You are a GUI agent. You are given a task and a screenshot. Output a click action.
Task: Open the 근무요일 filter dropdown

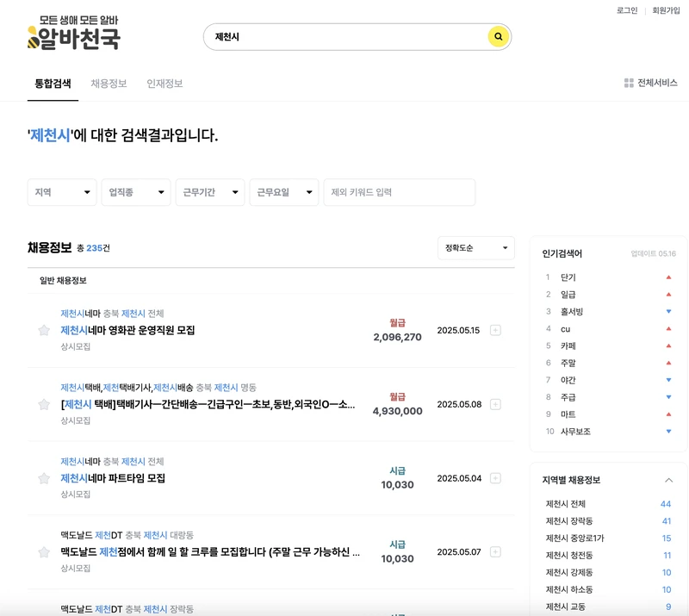click(284, 192)
